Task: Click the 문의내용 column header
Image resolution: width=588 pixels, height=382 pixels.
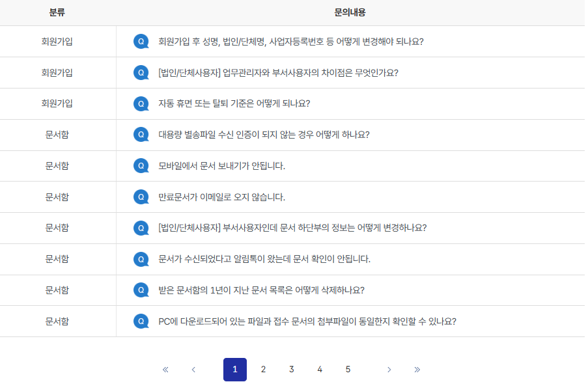Action: coord(350,12)
